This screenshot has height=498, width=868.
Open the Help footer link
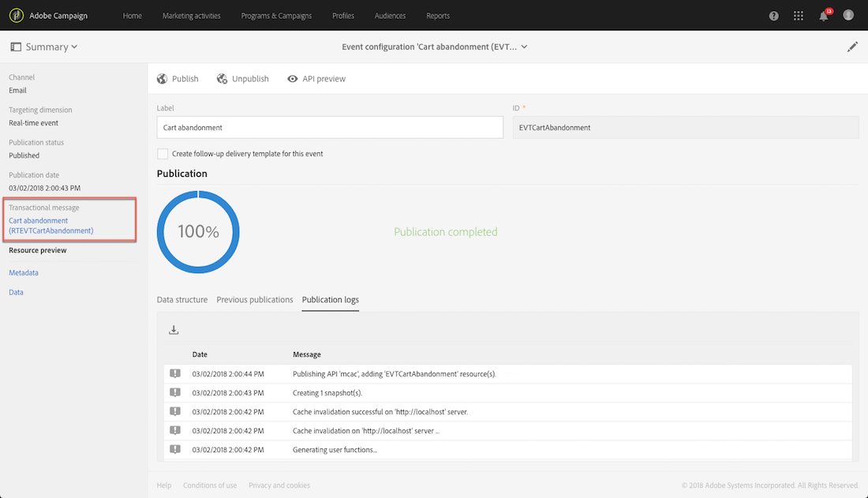click(164, 485)
